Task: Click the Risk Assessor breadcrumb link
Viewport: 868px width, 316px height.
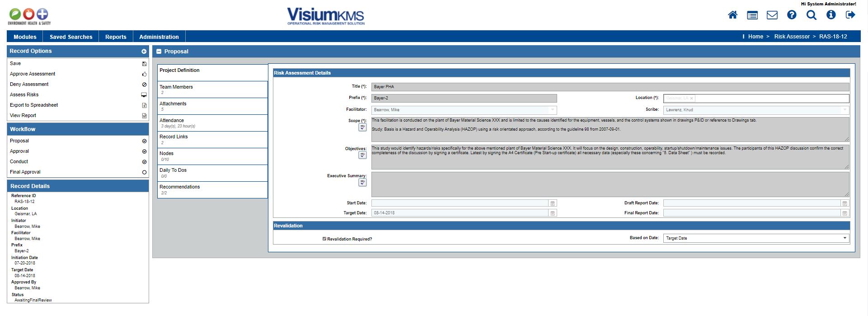Action: click(x=792, y=37)
